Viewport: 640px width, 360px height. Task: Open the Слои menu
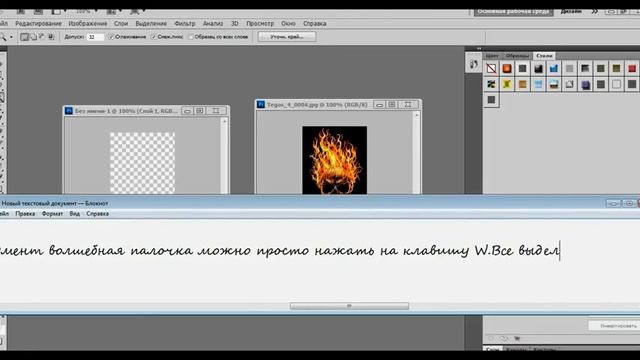pos(121,24)
